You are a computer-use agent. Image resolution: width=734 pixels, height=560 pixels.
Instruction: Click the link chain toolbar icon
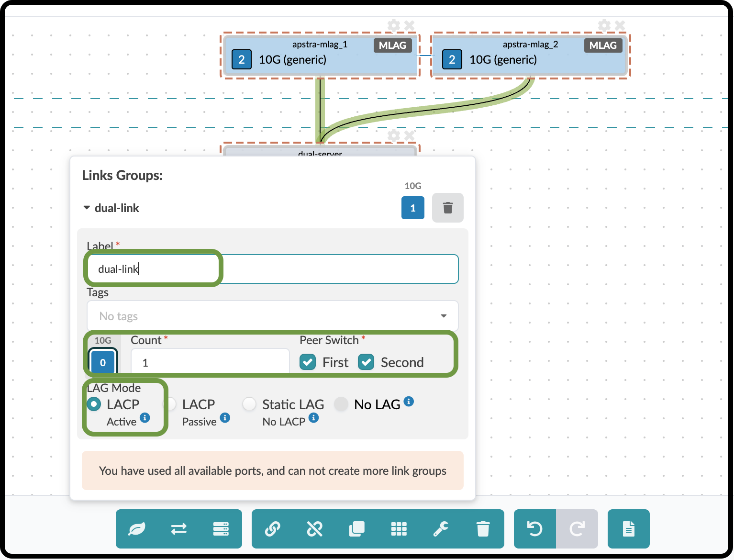pos(273,529)
